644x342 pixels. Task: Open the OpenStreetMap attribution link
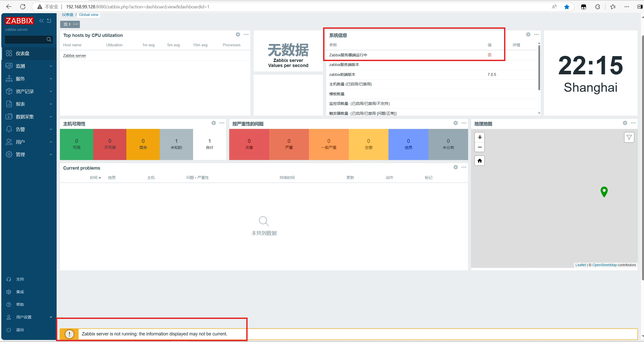605,265
